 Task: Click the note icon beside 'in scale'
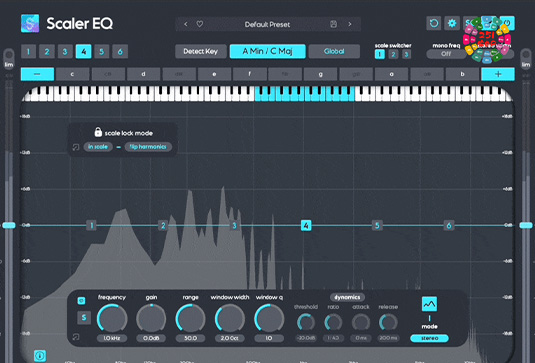pyautogui.click(x=75, y=147)
